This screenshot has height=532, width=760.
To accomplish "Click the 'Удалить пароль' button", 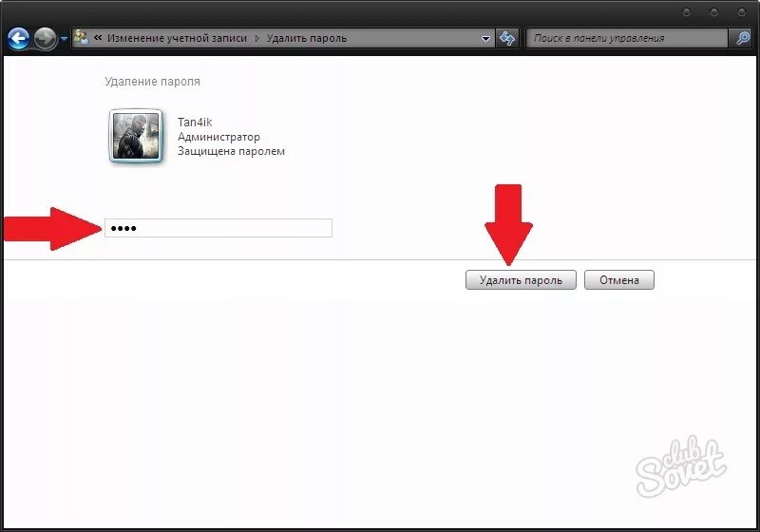I will tap(521, 280).
